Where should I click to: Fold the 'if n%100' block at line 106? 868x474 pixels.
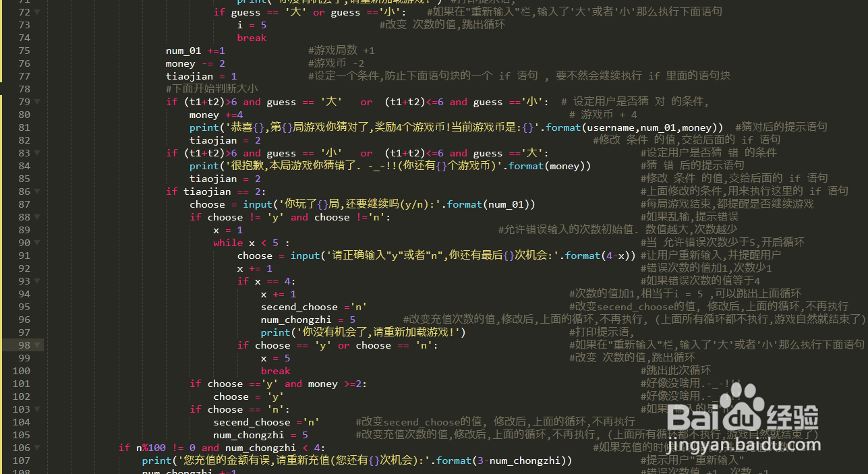point(37,448)
